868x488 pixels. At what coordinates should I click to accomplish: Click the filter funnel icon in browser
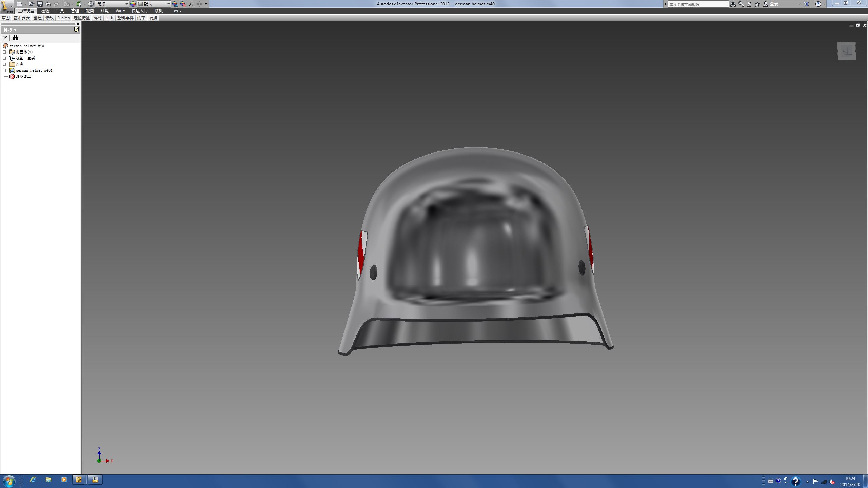pos(5,38)
